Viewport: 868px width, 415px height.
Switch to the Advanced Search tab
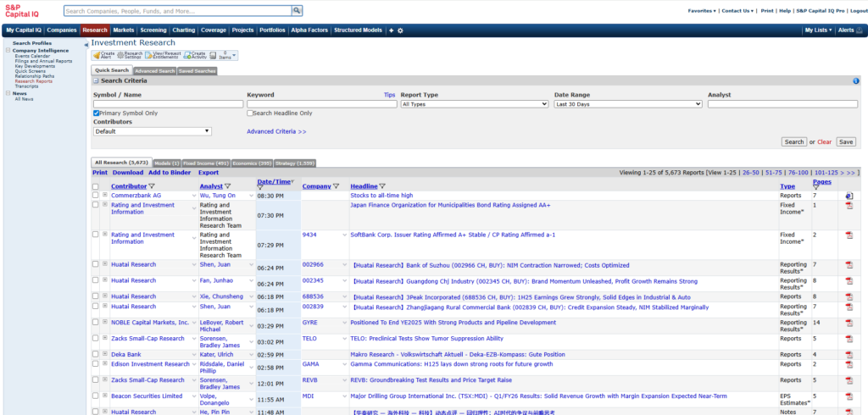[154, 71]
